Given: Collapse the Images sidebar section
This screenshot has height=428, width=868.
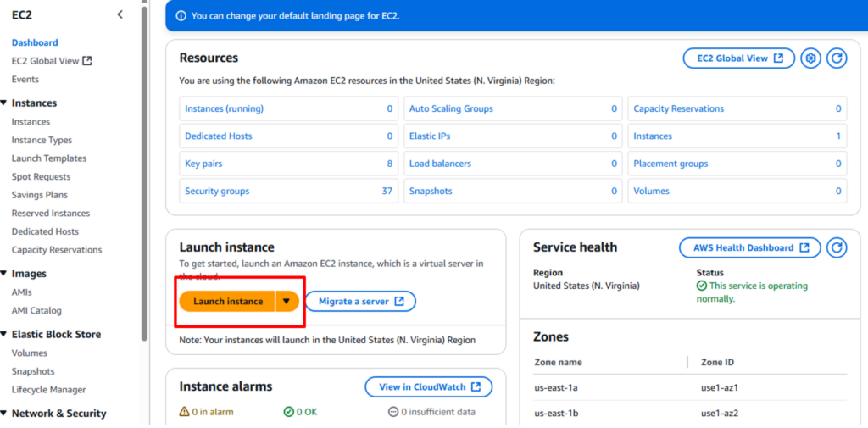Looking at the screenshot, I should [x=4, y=274].
